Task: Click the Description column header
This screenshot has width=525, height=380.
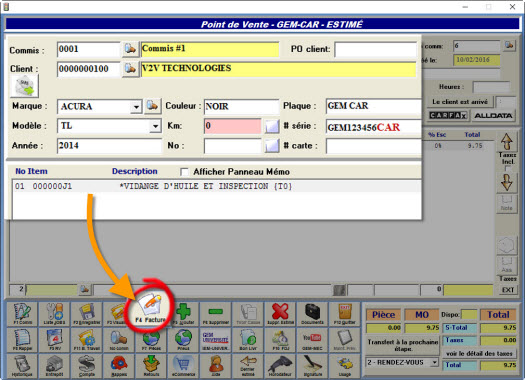Action: (x=135, y=171)
